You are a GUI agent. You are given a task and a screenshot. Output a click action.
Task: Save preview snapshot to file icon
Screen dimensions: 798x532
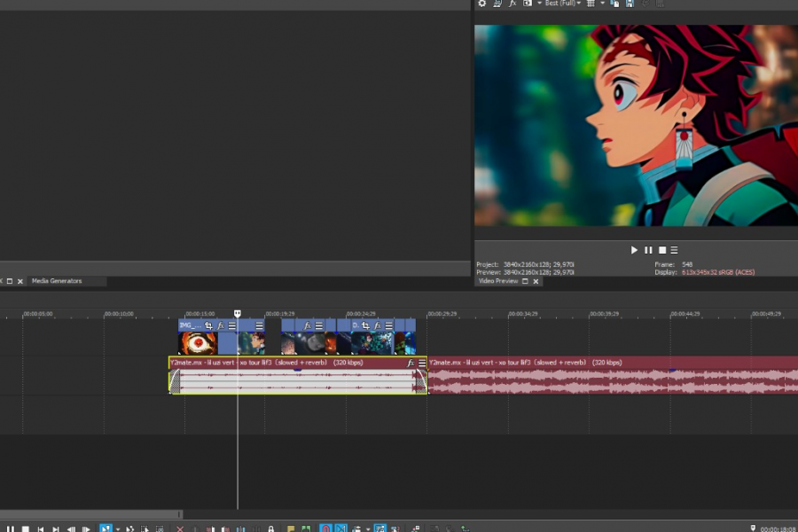point(630,3)
